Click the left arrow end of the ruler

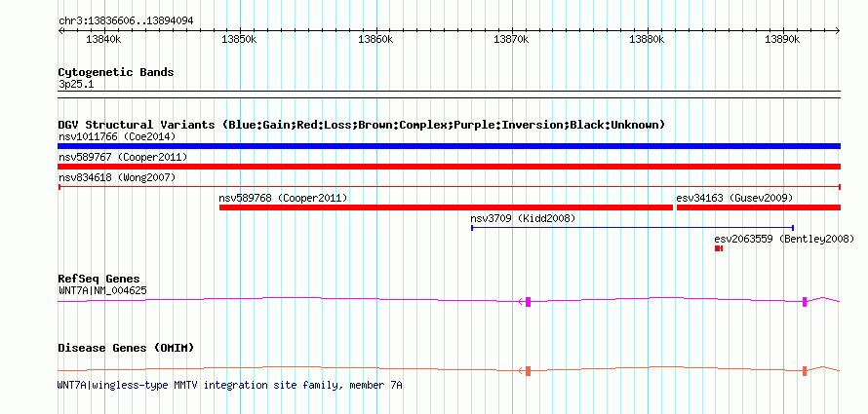tap(60, 30)
